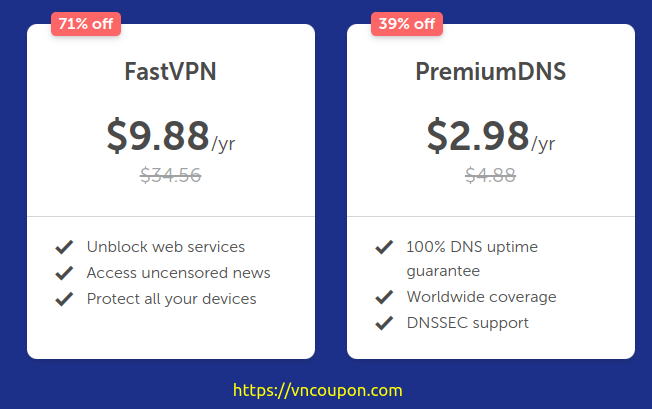Click the 39% off badge

(407, 24)
